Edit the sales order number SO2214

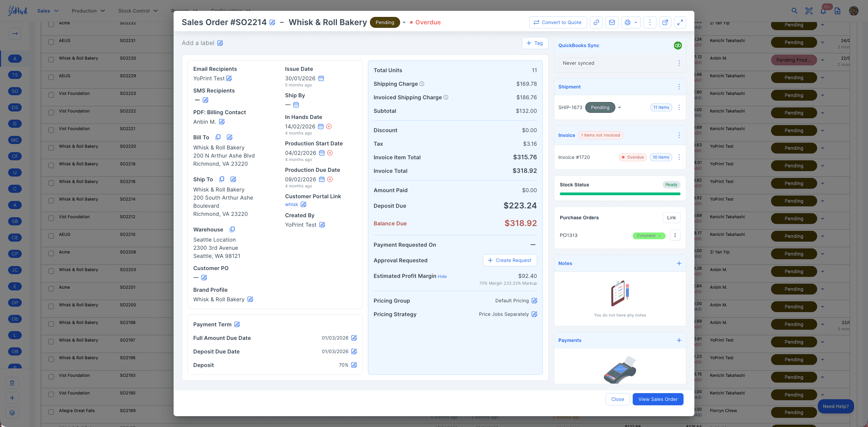[272, 22]
